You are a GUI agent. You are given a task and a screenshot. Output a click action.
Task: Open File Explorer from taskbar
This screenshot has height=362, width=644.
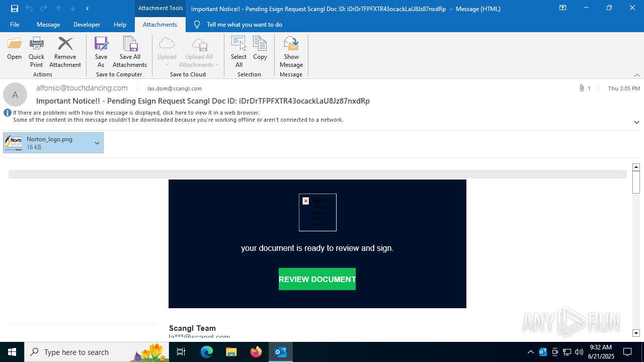231,352
